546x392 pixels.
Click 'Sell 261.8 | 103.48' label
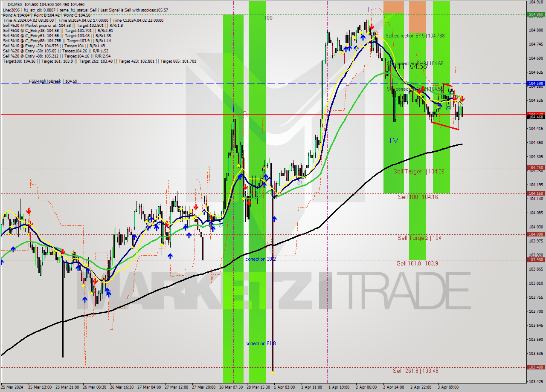tap(416, 371)
